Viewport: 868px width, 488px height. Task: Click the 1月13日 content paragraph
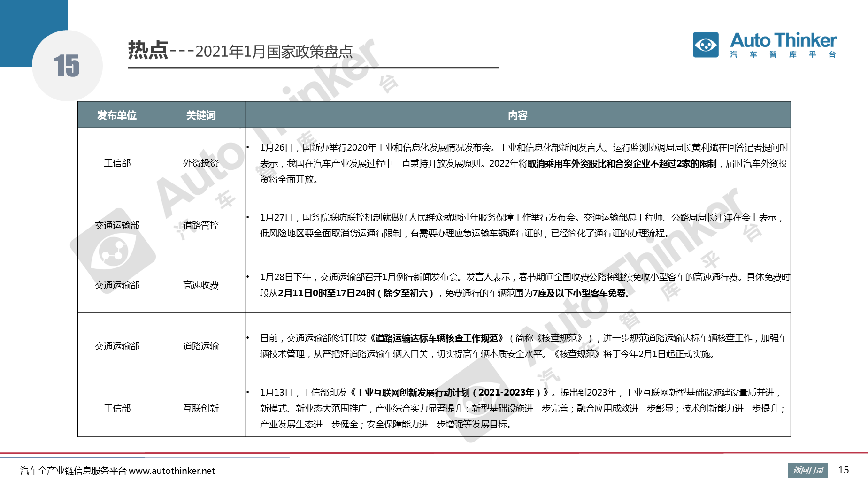pyautogui.click(x=522, y=408)
